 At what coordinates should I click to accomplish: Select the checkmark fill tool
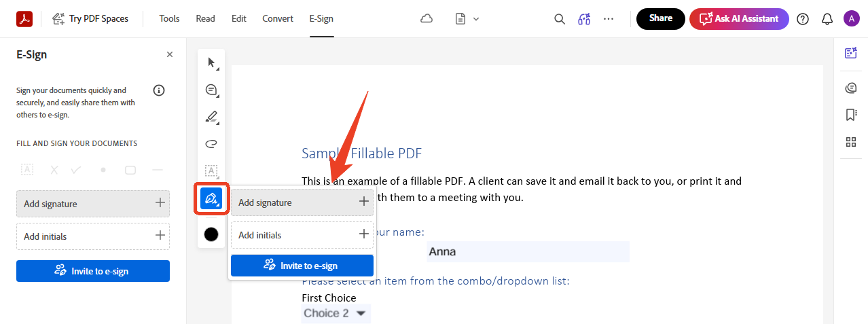pyautogui.click(x=76, y=169)
